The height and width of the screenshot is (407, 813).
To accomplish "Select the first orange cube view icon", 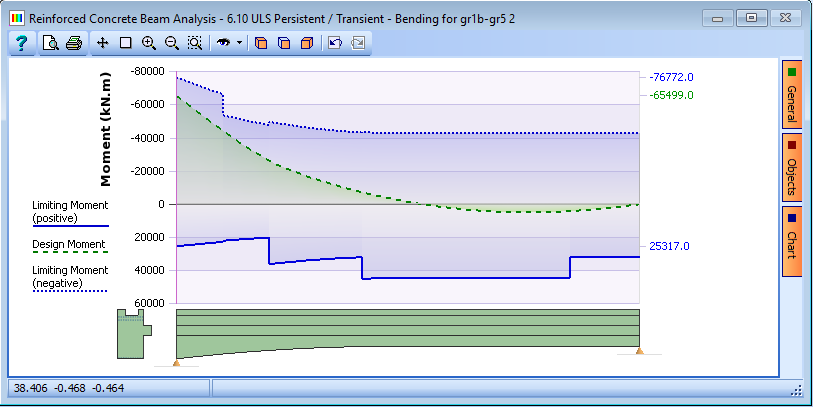I will (261, 43).
